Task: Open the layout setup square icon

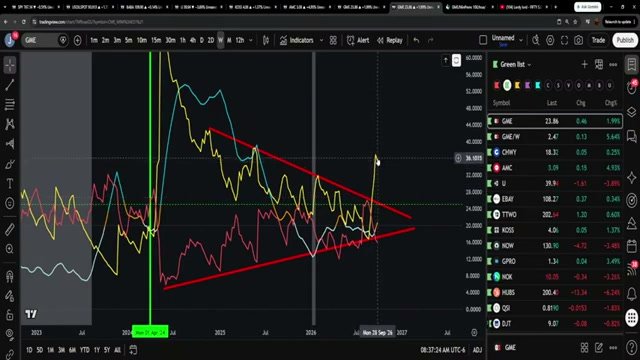Action: [x=483, y=40]
